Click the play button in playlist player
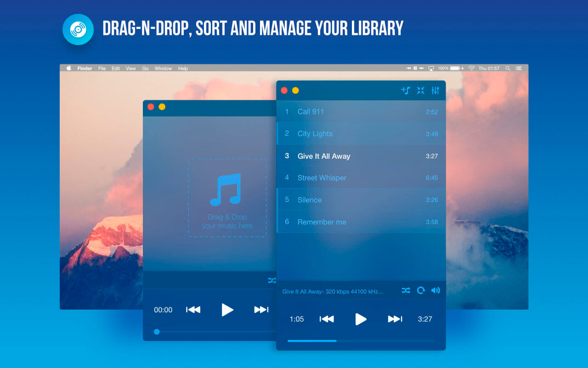Viewport: 588px width, 368px height. coord(361,319)
